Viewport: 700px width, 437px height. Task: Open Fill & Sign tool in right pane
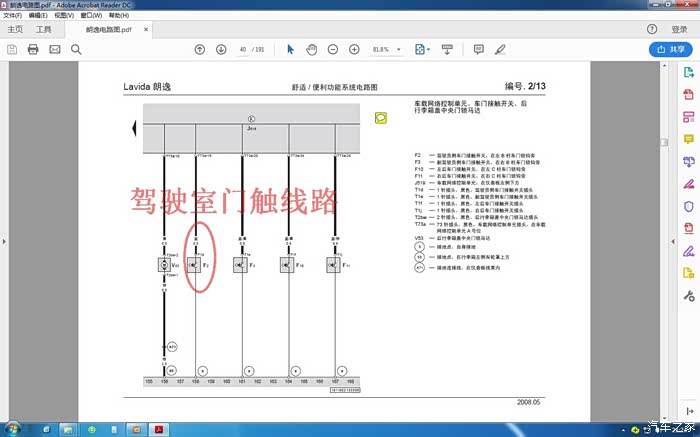(x=688, y=251)
